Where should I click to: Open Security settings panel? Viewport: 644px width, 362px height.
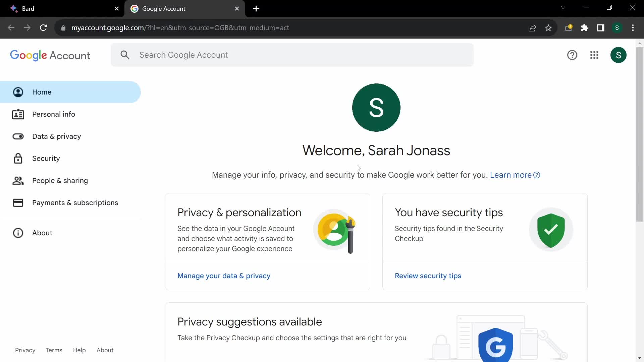point(46,158)
